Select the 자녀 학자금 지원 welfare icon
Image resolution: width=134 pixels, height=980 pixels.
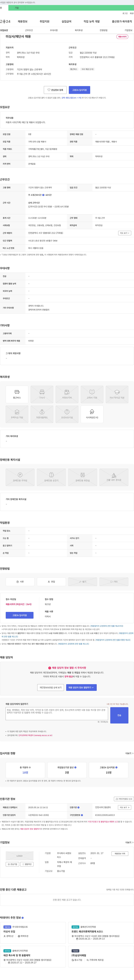(117, 394)
